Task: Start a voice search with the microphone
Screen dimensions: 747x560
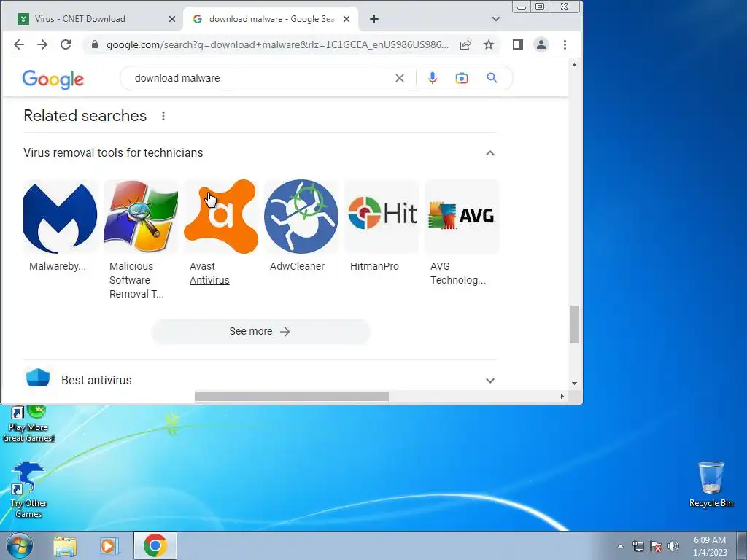Action: (432, 78)
